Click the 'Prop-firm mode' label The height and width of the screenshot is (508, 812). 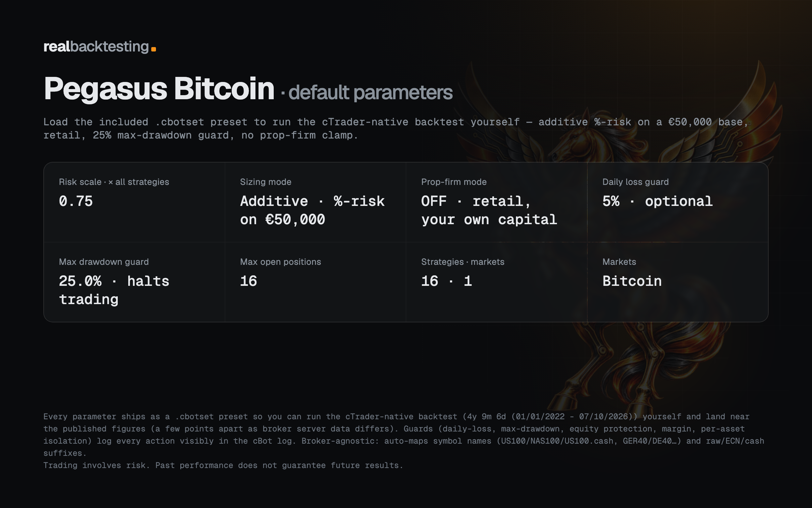(454, 182)
